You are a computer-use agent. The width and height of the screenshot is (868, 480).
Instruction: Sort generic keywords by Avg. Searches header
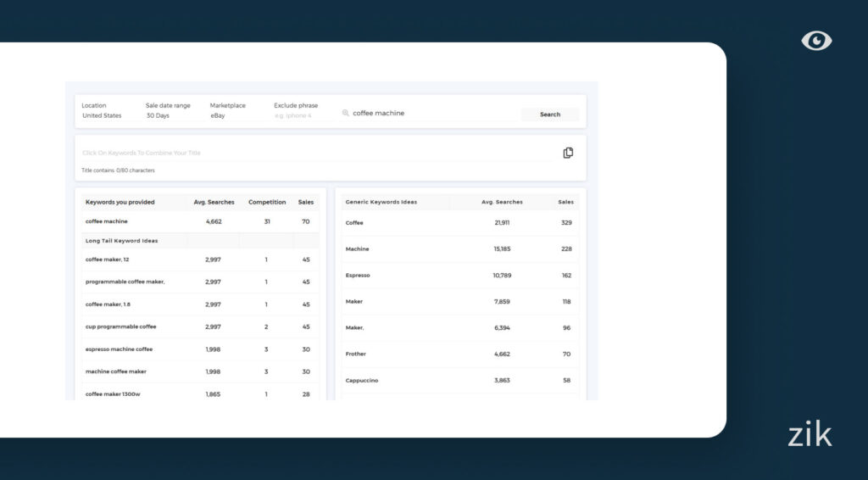502,203
